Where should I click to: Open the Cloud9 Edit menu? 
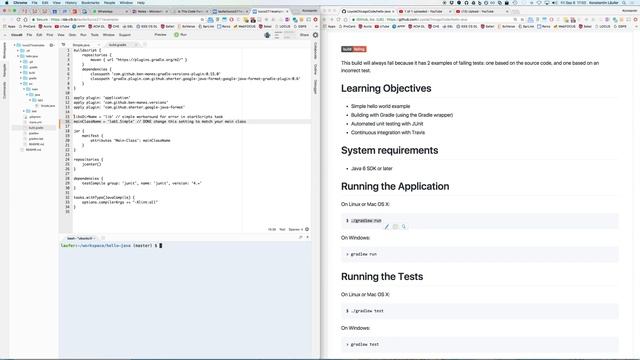(39, 35)
